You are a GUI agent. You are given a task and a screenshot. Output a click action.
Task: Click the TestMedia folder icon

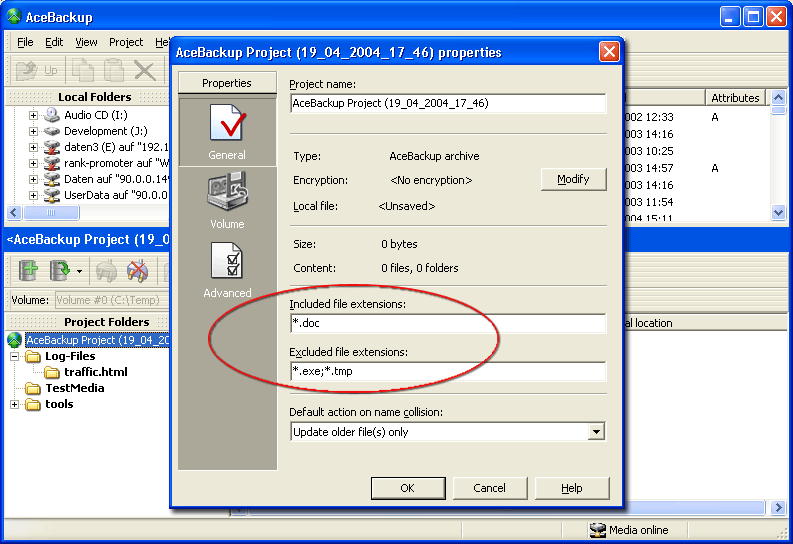(33, 389)
